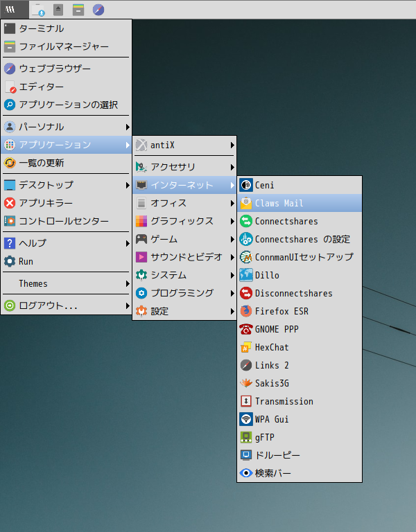Click the パーソナル label
416x532 pixels.
42,127
